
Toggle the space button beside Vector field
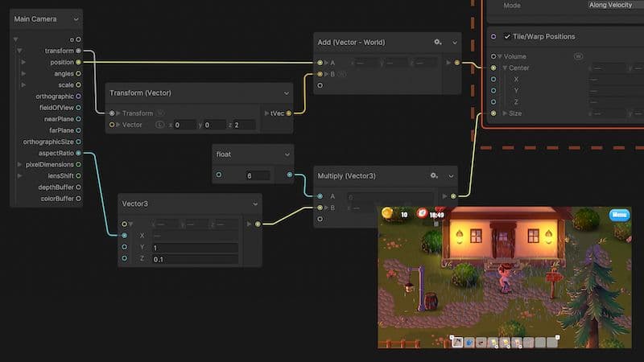159,125
